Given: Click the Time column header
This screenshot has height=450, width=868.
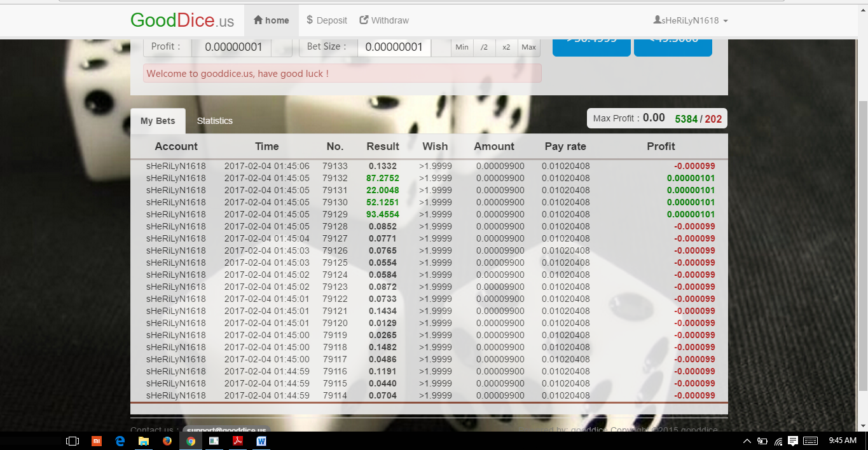Looking at the screenshot, I should 267,146.
